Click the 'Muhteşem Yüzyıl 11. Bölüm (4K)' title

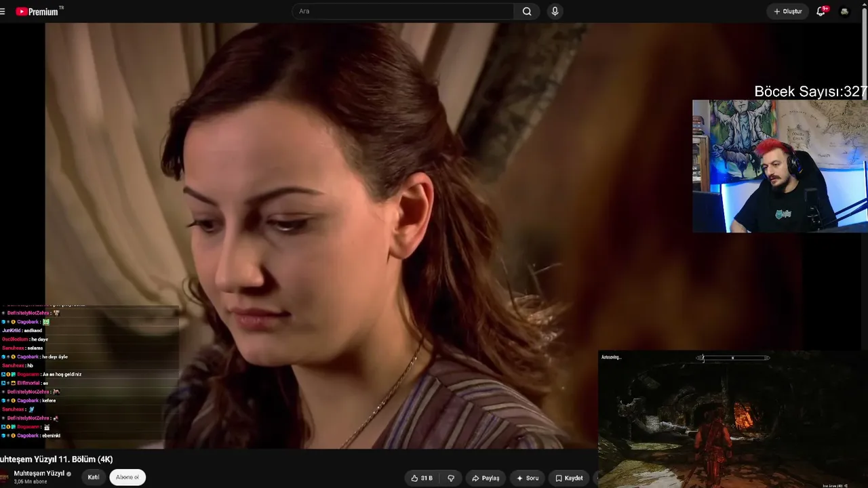(x=57, y=460)
